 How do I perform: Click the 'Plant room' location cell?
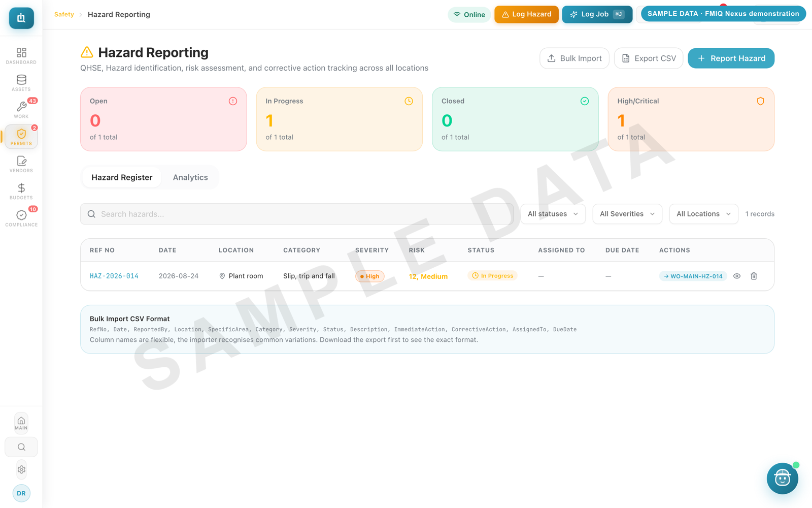(241, 276)
